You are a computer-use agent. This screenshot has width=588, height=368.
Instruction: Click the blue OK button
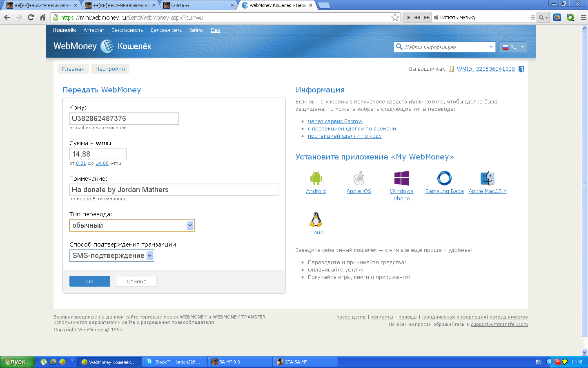click(90, 281)
